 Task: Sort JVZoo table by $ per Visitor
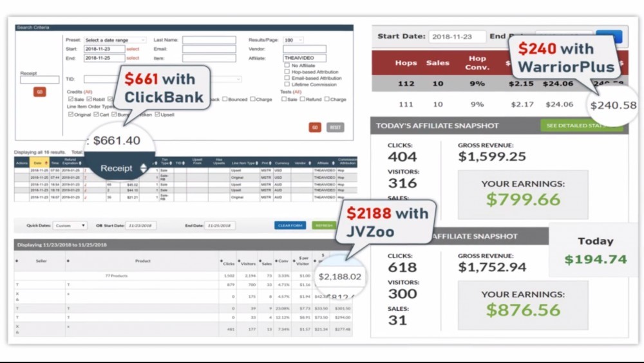click(303, 261)
